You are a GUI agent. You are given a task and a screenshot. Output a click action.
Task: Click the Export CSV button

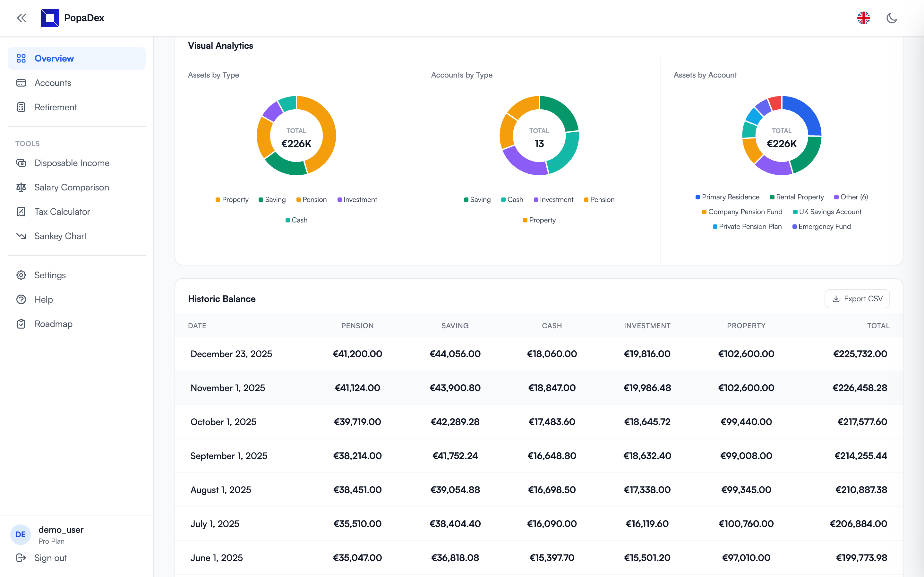pyautogui.click(x=857, y=298)
